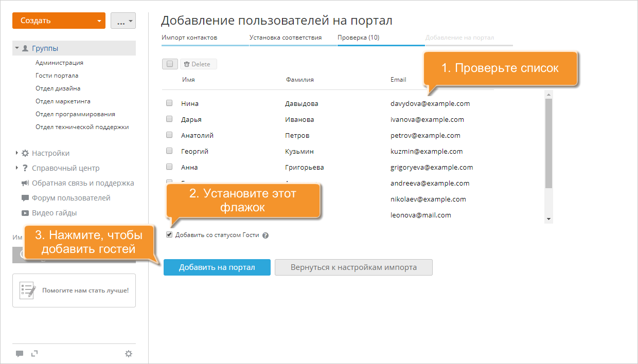Screen dimensions: 638x364
Task: Open the Форум пользователей link
Action: [71, 198]
